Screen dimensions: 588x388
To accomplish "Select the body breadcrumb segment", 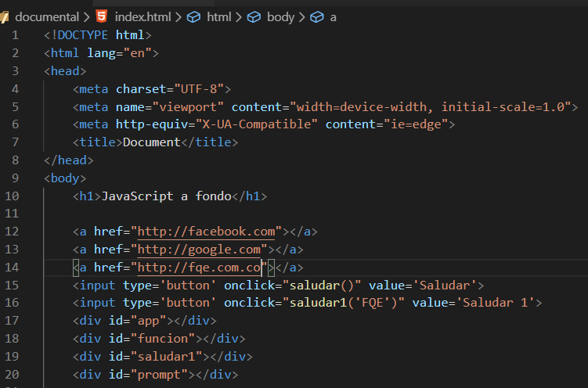I will click(x=280, y=17).
